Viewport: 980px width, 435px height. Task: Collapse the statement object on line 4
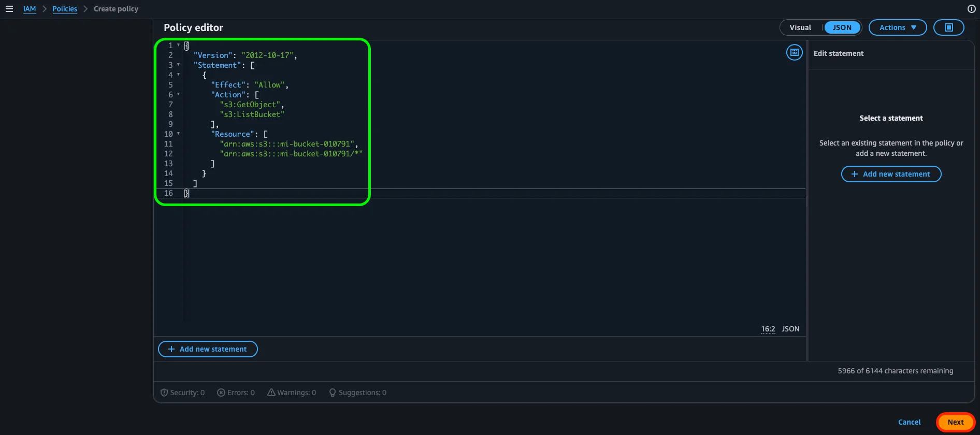pyautogui.click(x=178, y=75)
